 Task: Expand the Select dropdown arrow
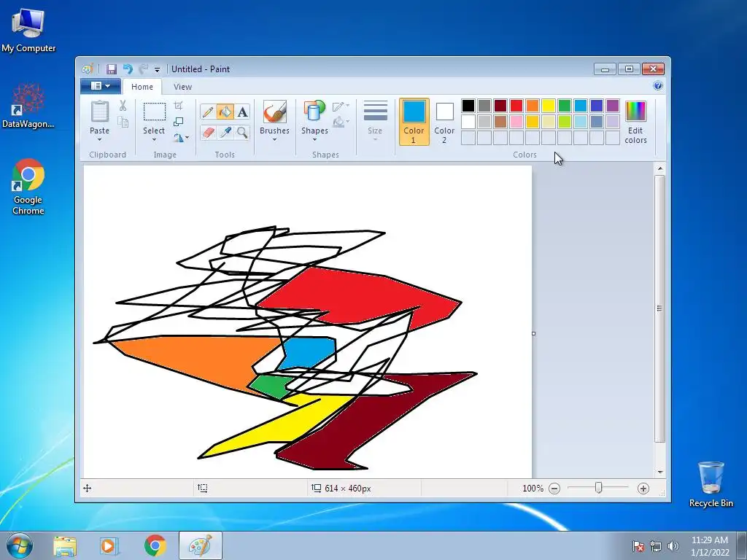click(154, 140)
